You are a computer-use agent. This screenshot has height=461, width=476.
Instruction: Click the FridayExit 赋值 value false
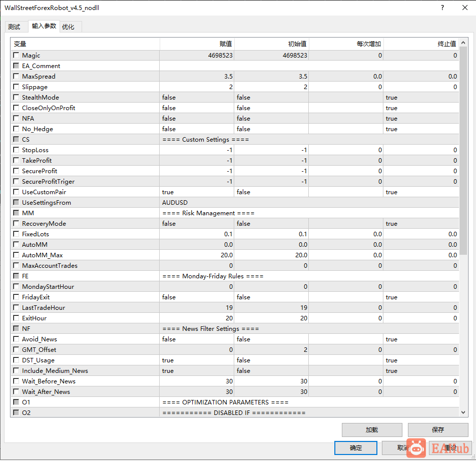point(169,297)
